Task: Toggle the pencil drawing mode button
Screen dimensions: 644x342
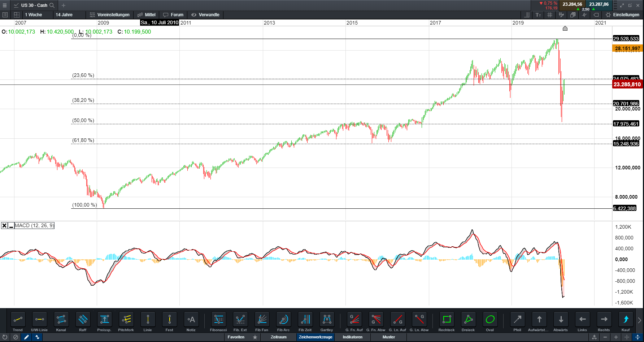Action: pos(26,337)
